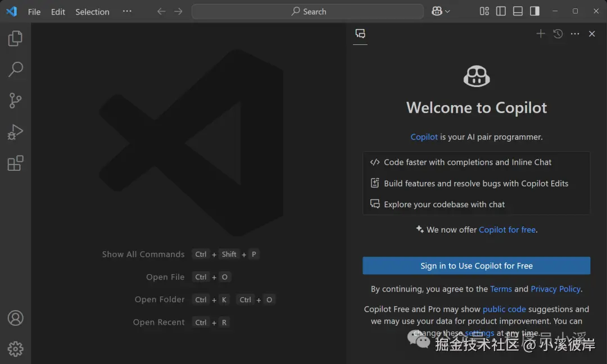The image size is (607, 364).
Task: Go forward using the right arrow
Action: [x=178, y=12]
